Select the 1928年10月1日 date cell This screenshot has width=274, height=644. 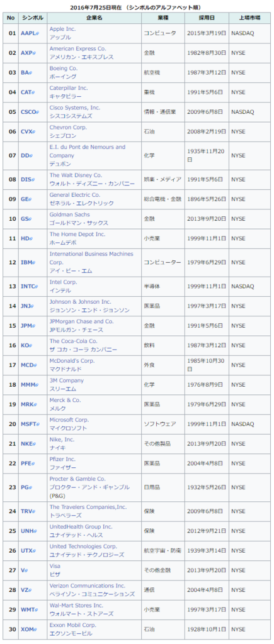pos(207,630)
